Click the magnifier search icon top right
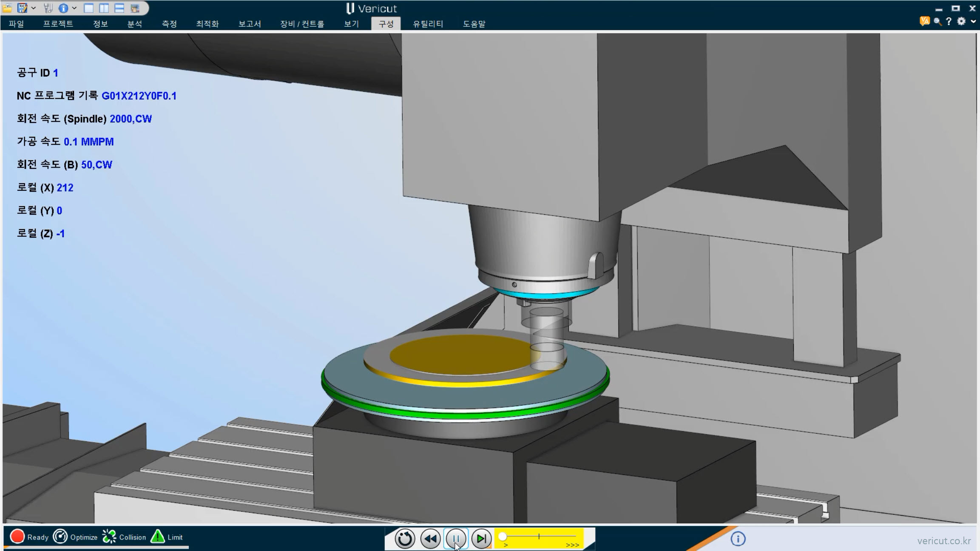Viewport: 980px width, 551px height. coord(937,21)
